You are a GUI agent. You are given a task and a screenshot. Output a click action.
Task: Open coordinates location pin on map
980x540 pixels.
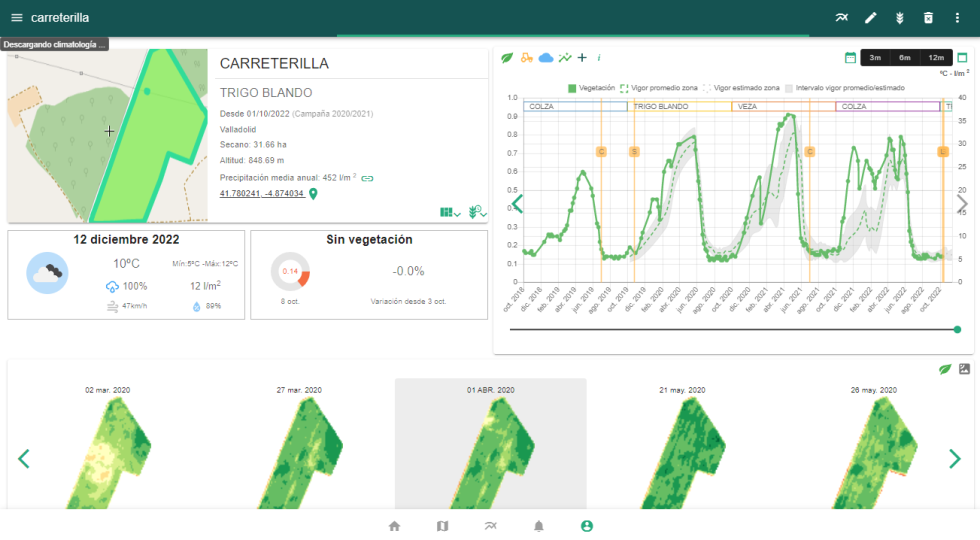point(313,194)
